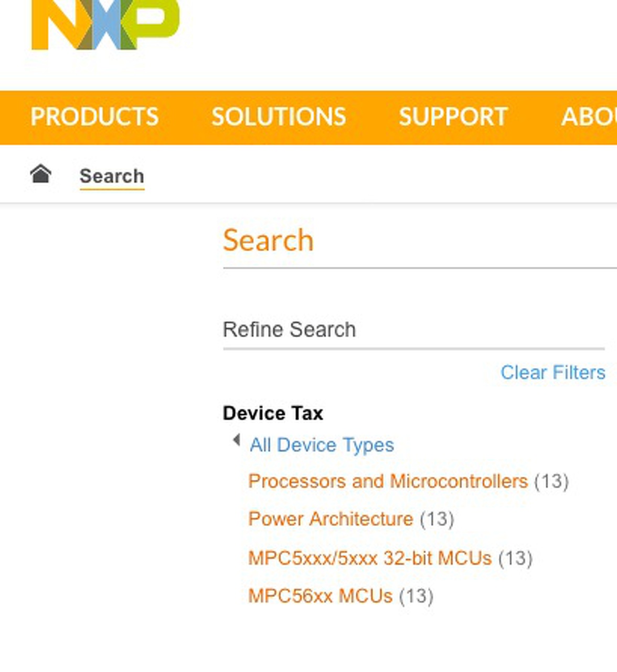Open the SOLUTIONS menu

point(279,117)
